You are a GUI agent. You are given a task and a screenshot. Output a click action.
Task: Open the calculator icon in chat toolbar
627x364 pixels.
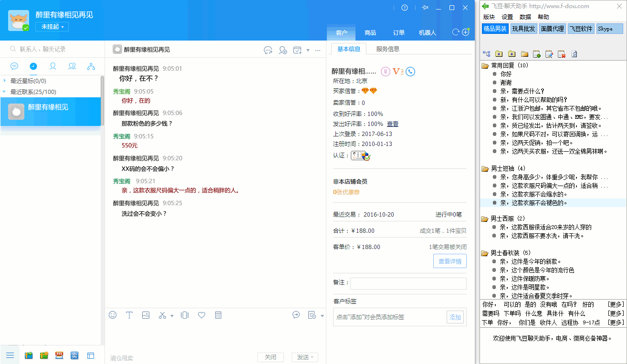pyautogui.click(x=218, y=315)
